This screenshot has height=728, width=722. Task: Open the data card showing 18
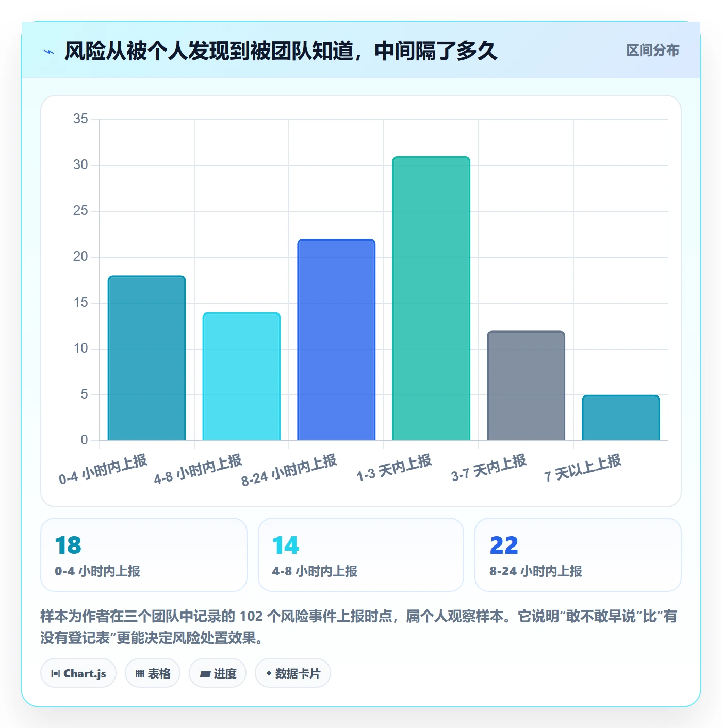click(x=144, y=555)
